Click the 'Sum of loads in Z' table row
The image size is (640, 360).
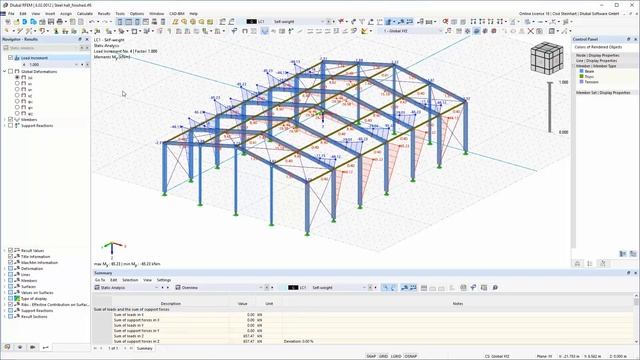pyautogui.click(x=363, y=336)
